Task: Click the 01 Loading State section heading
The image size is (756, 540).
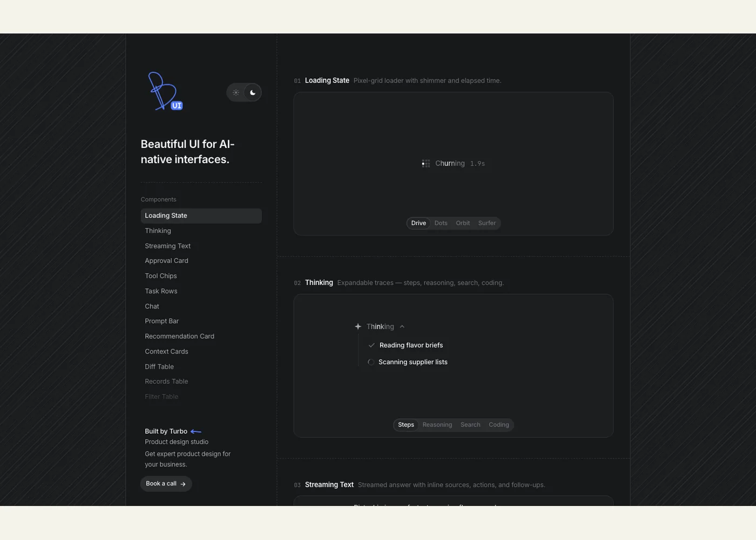Action: [x=327, y=80]
